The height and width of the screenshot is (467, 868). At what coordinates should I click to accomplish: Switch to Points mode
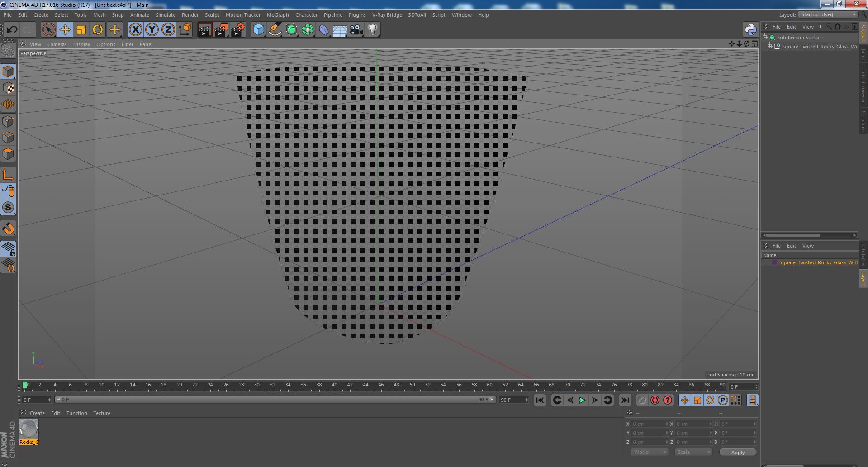[8, 121]
